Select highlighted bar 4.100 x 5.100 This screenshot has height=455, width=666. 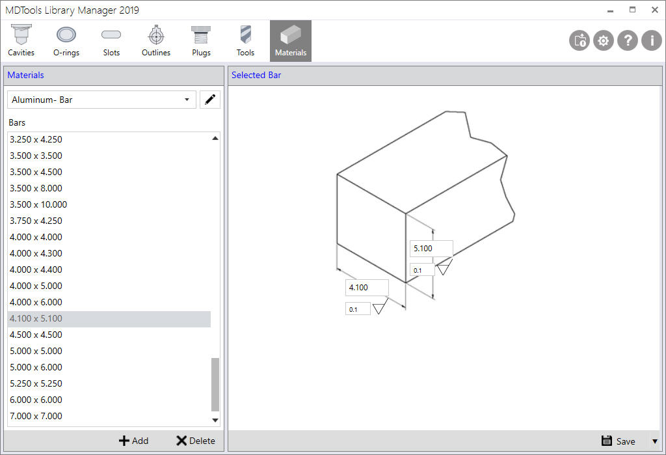click(x=109, y=319)
